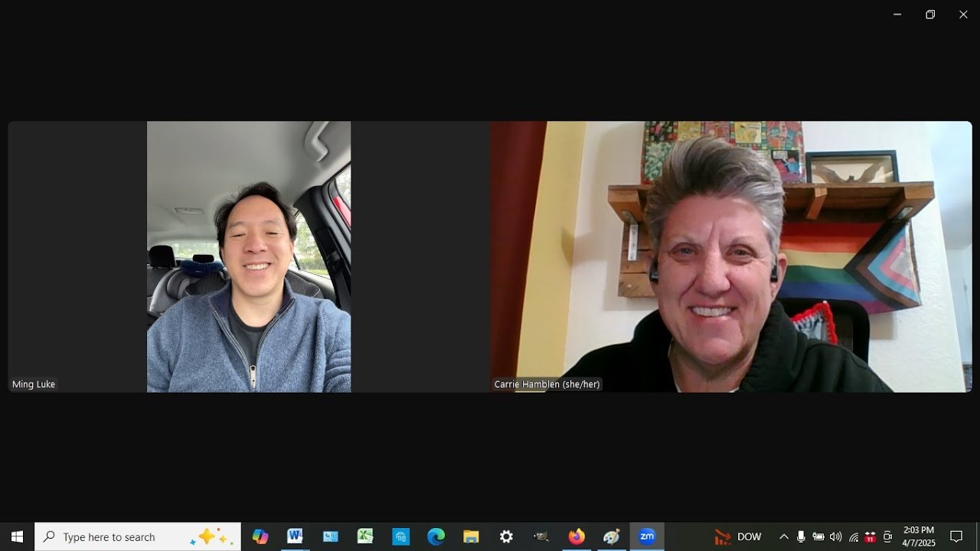980x551 pixels.
Task: Open File Explorer folder icon
Action: [471, 536]
